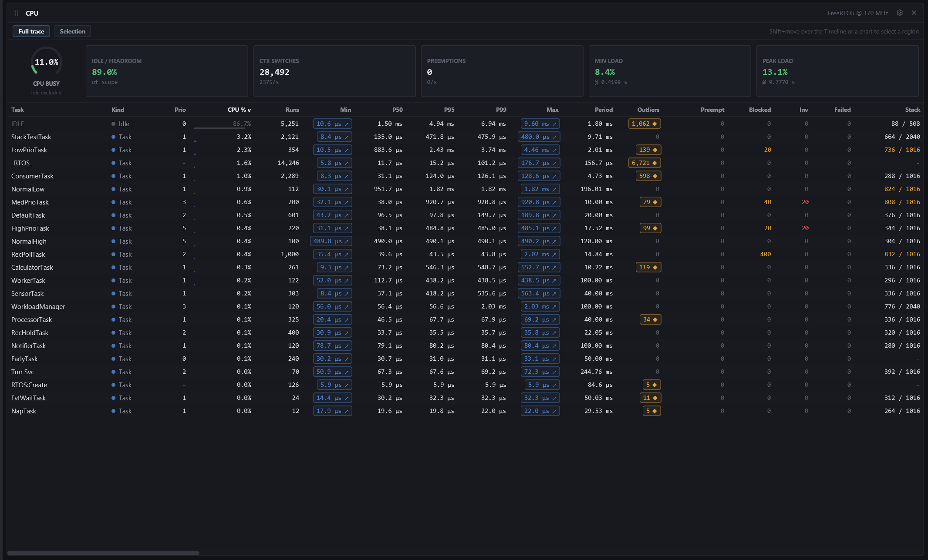Jump to NapTask max 22.0 µs

tap(540, 411)
